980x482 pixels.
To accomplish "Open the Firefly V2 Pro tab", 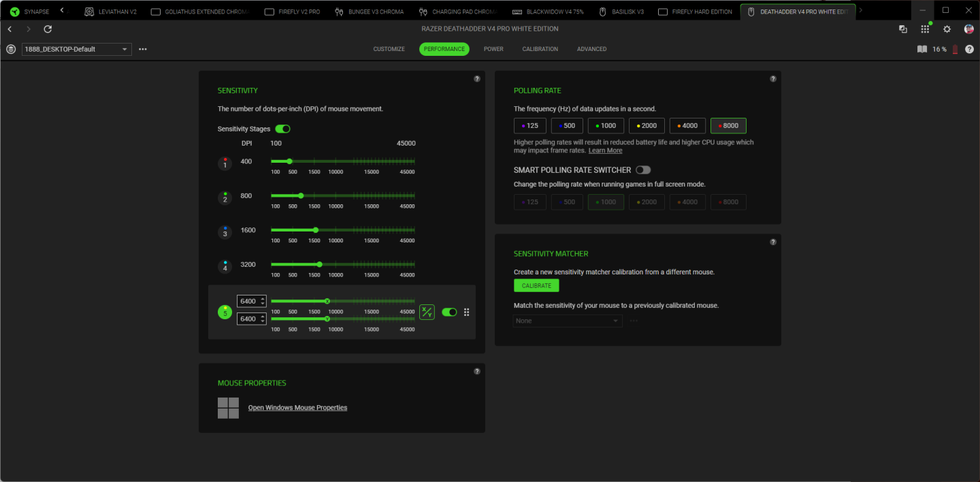I will 291,12.
